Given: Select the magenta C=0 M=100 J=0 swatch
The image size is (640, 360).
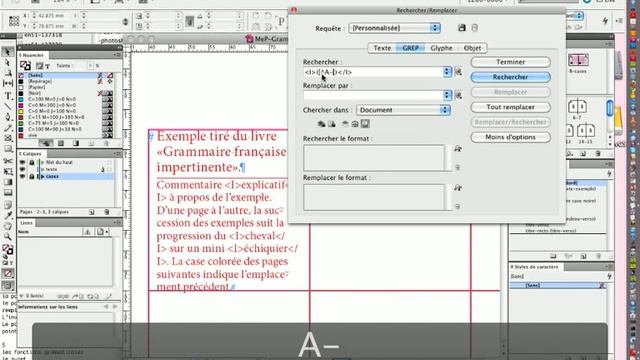Looking at the screenshot, I should pos(66,105).
